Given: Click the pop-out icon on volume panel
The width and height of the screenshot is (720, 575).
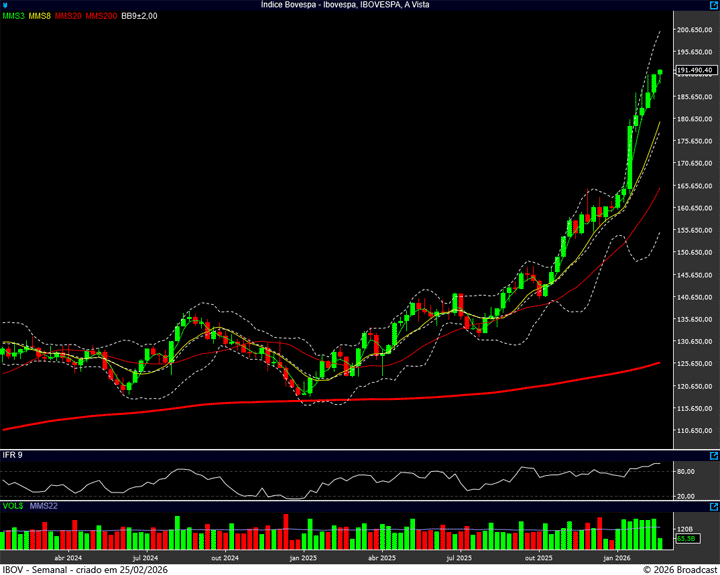Looking at the screenshot, I should 713,506.
